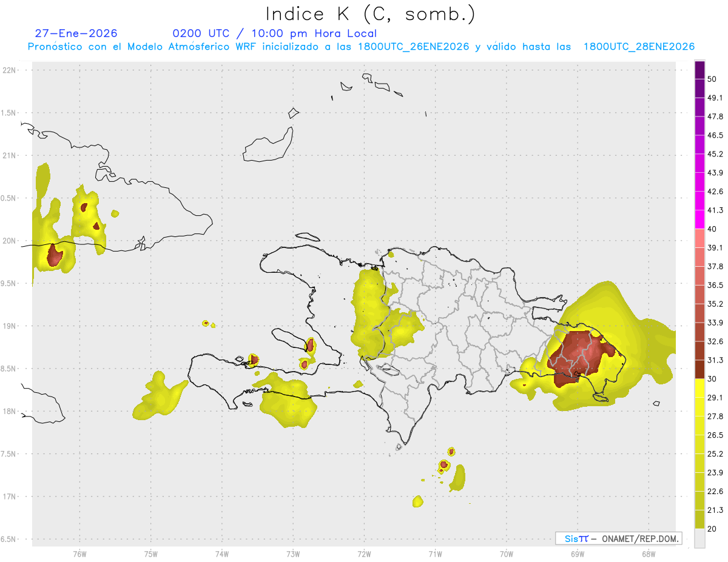This screenshot has width=728, height=562.
Task: Click the "75W" longitude label
Action: (x=151, y=554)
